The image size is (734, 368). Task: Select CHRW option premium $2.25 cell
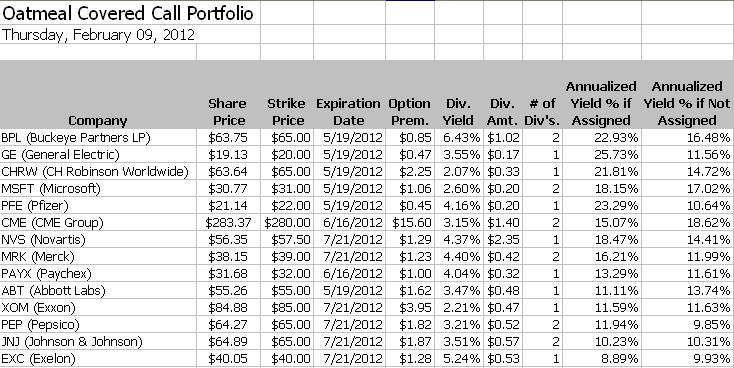410,171
